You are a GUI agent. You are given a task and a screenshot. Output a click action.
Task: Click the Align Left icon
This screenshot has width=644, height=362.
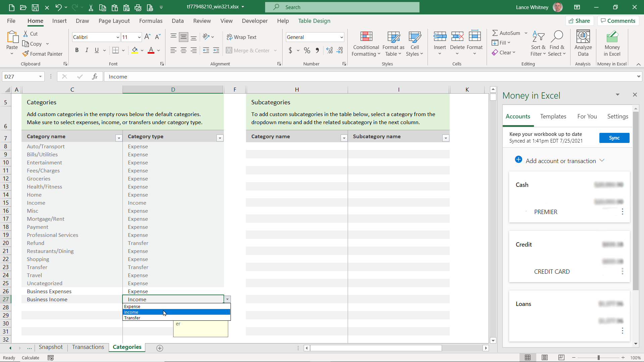[x=173, y=50]
